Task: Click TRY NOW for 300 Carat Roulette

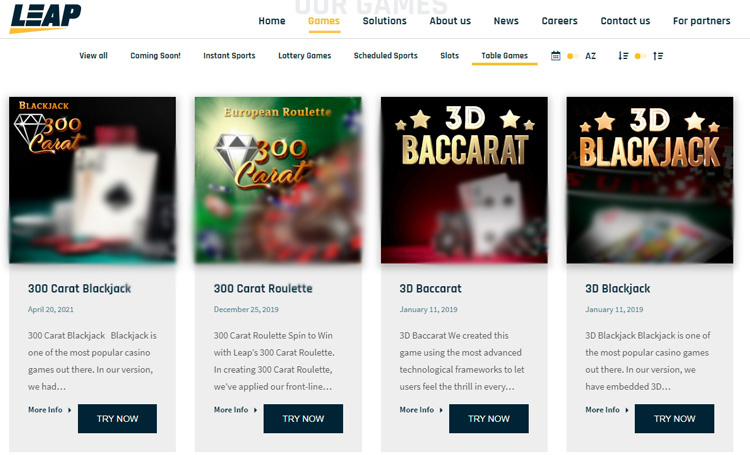Action: 303,419
